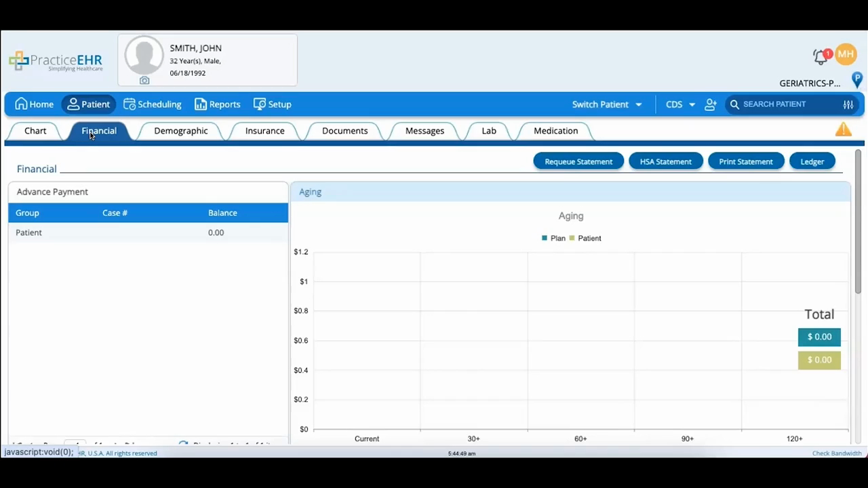The width and height of the screenshot is (868, 488).
Task: Click the Check Bandwidth link
Action: [837, 453]
